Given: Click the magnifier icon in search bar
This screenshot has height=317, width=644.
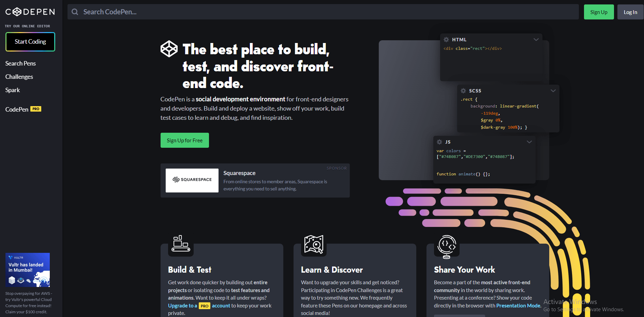Looking at the screenshot, I should (75, 12).
